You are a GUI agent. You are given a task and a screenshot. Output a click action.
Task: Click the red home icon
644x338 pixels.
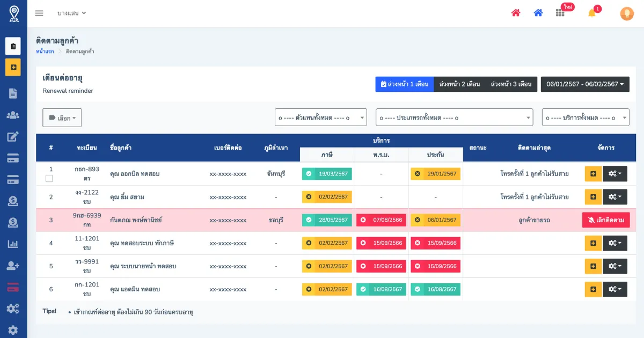[516, 13]
